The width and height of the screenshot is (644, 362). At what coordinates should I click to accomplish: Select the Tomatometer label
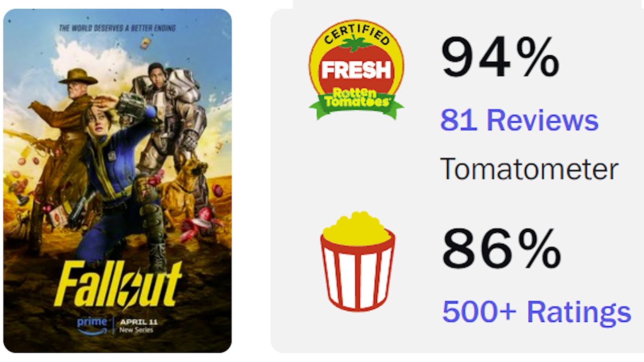click(x=529, y=169)
